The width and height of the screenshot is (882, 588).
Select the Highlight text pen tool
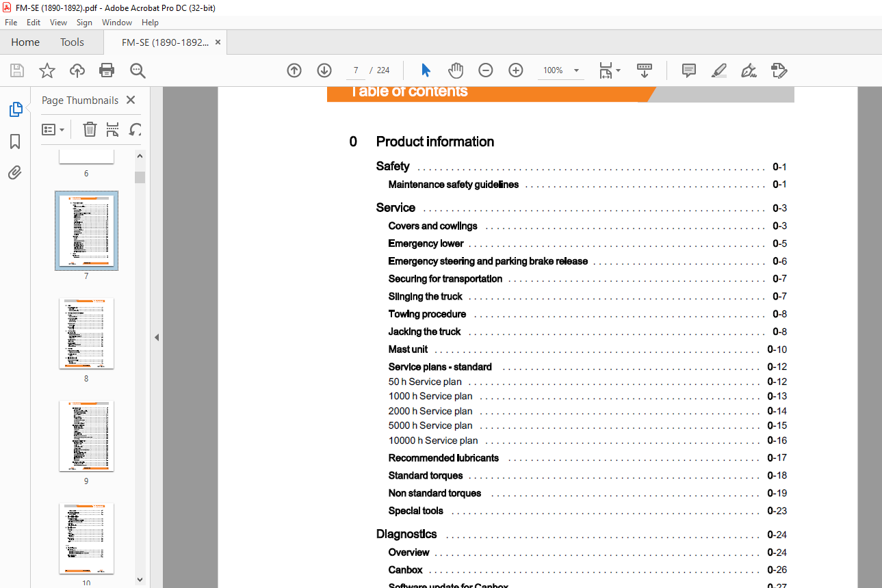click(x=718, y=70)
